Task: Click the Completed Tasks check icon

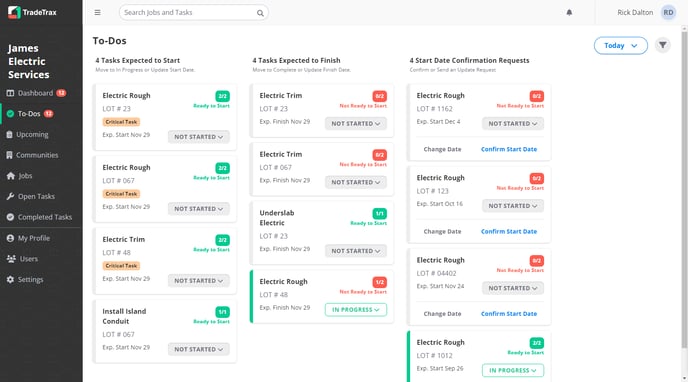Action: [11, 217]
